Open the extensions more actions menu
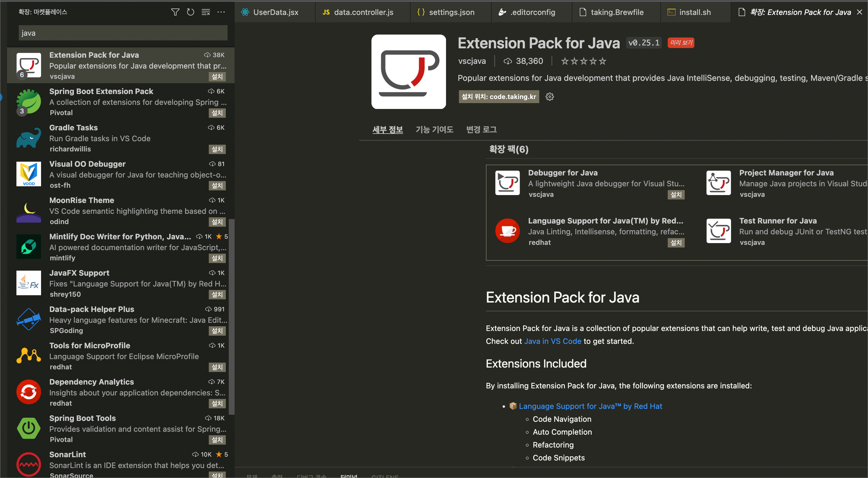Image resolution: width=868 pixels, height=478 pixels. (221, 12)
